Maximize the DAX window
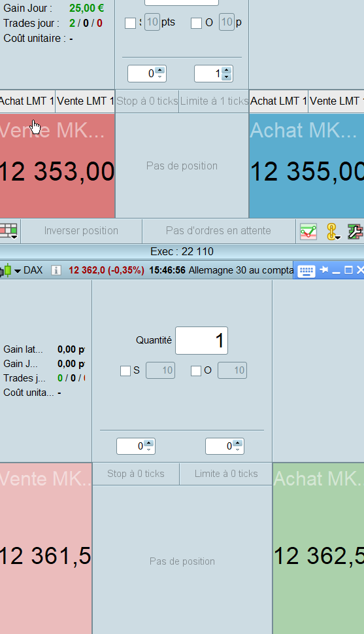 (x=348, y=270)
